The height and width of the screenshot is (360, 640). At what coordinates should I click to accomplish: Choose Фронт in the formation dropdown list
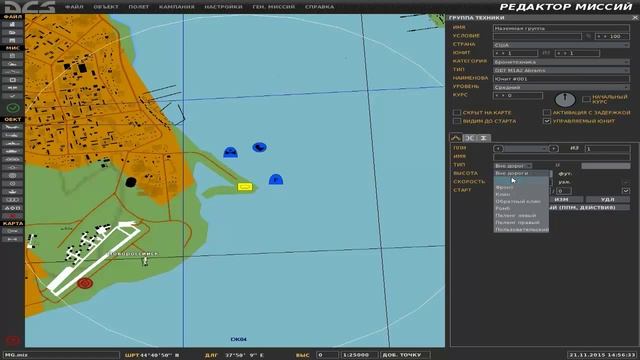click(x=521, y=187)
